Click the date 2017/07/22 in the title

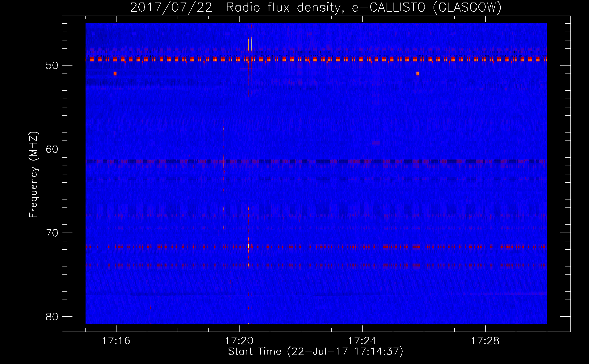171,8
